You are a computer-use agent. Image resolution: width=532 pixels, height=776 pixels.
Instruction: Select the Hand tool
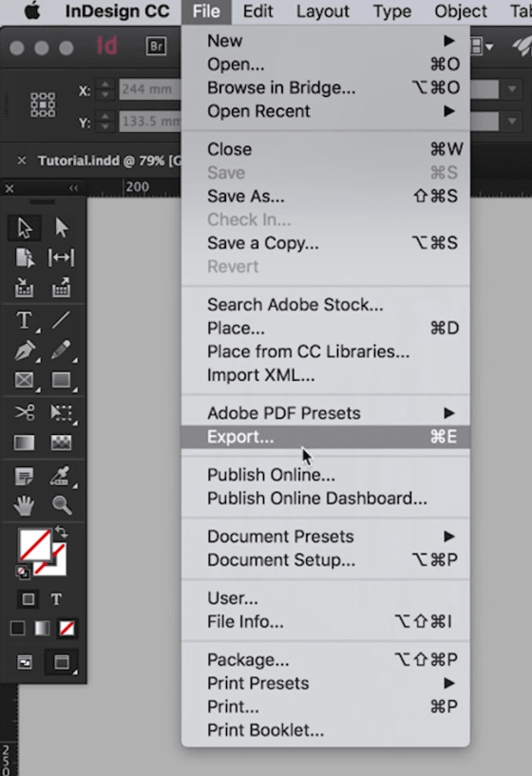coord(25,505)
